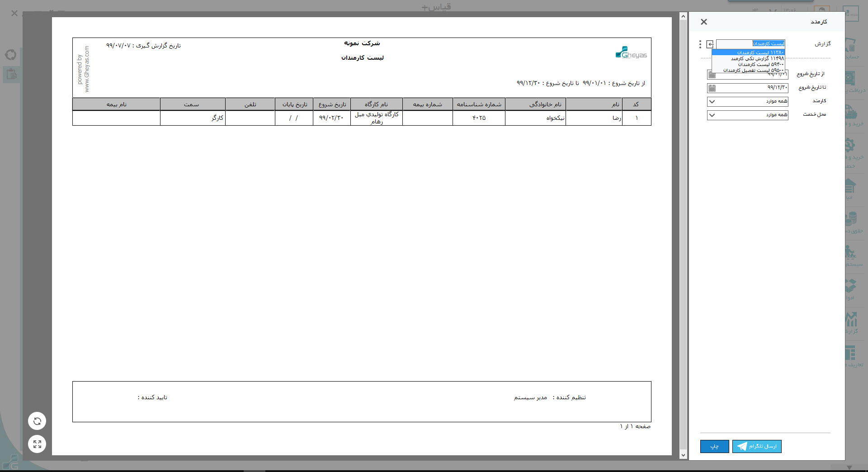Click the تلفن column header
This screenshot has width=868, height=472.
click(x=250, y=104)
